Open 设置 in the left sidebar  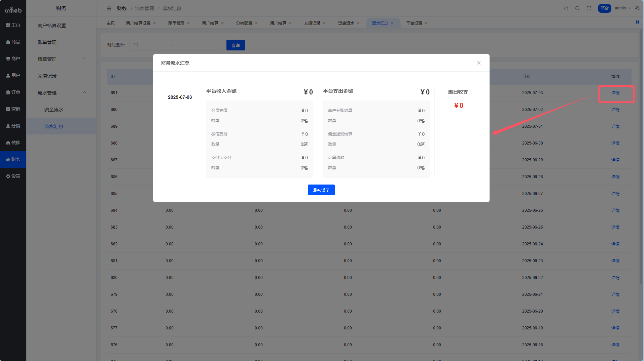[13, 176]
